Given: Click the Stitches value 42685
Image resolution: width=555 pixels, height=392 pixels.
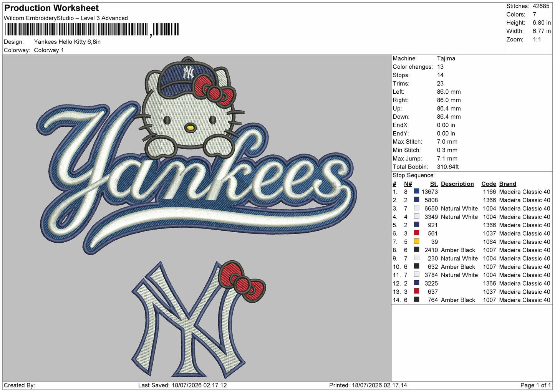Looking at the screenshot, I should pos(541,6).
